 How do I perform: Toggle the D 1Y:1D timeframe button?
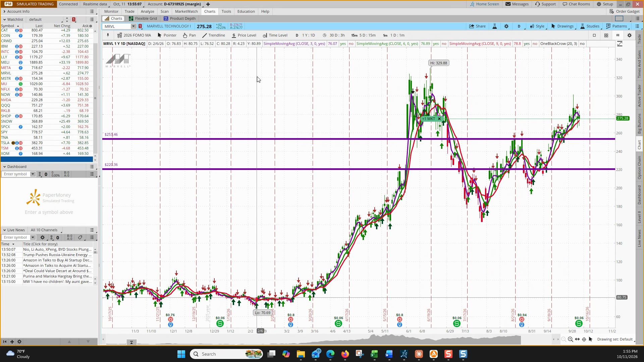[305, 35]
